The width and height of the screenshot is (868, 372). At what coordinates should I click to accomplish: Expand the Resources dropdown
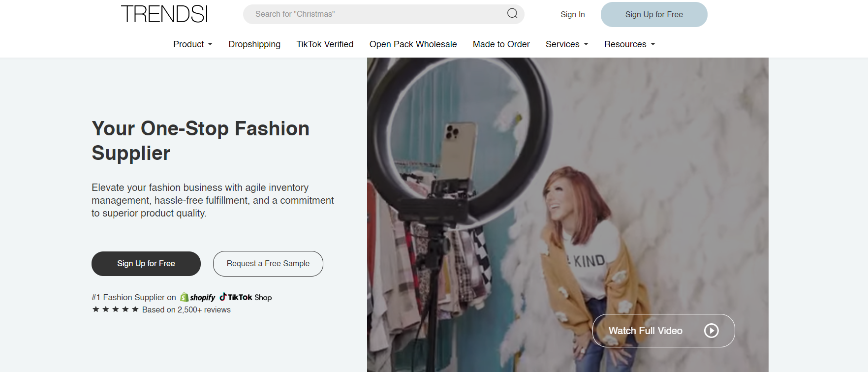(x=630, y=44)
